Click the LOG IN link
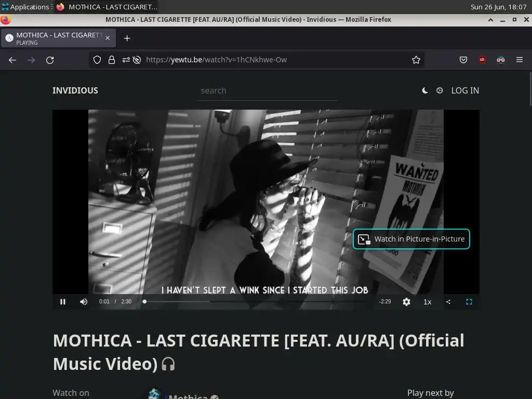532x399 pixels. [465, 90]
